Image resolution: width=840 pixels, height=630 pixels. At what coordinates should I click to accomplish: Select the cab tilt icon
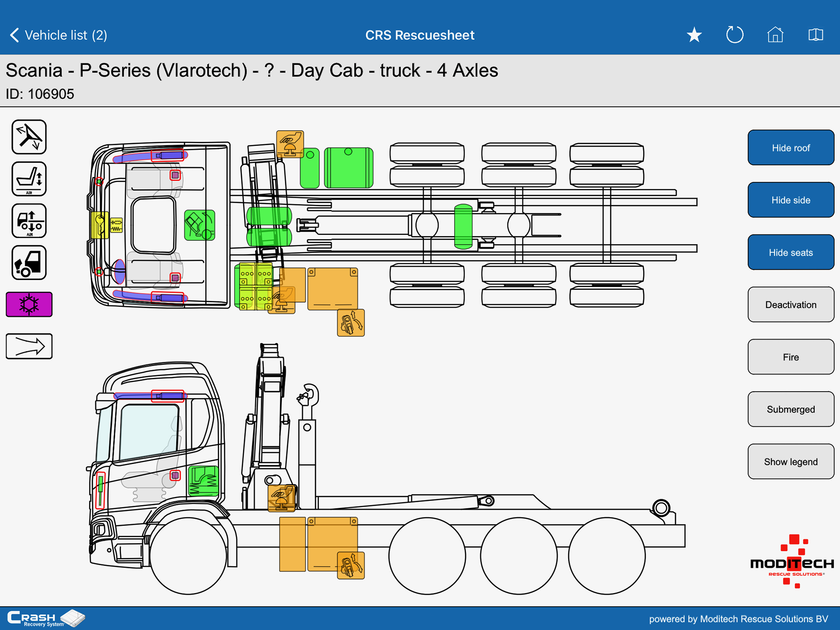29,262
